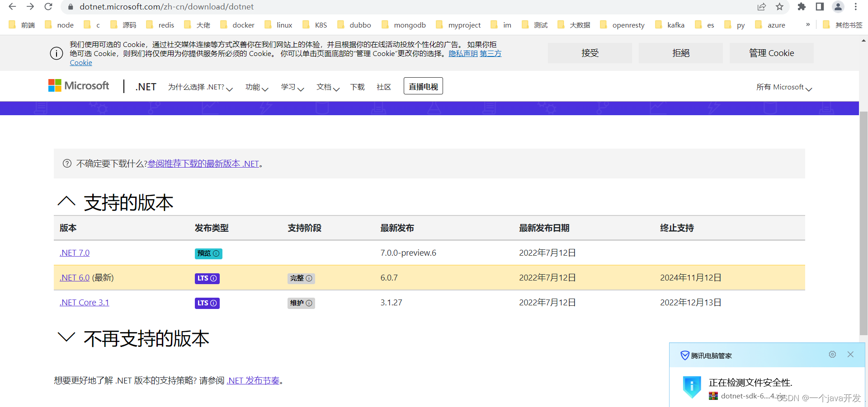
Task: Reject cookies with 拒绝 button
Action: click(x=681, y=53)
